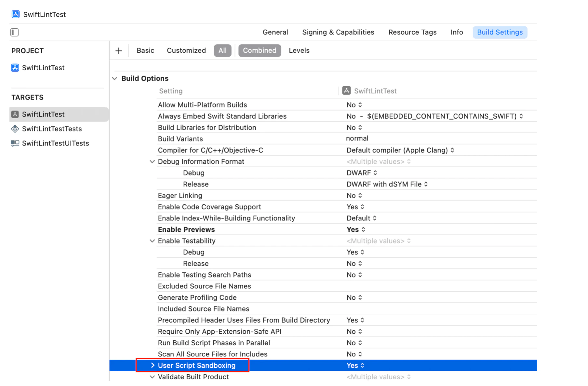
Task: Select SwiftLintTest target row
Action: click(x=59, y=114)
